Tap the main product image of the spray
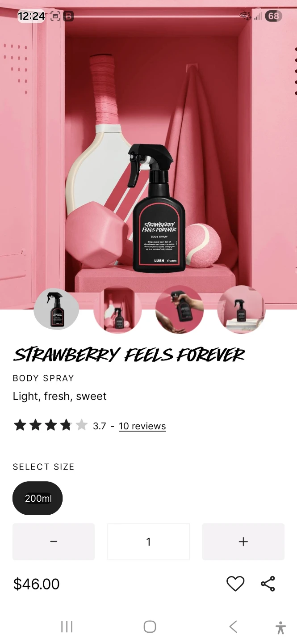The height and width of the screenshot is (644, 297). 148,148
